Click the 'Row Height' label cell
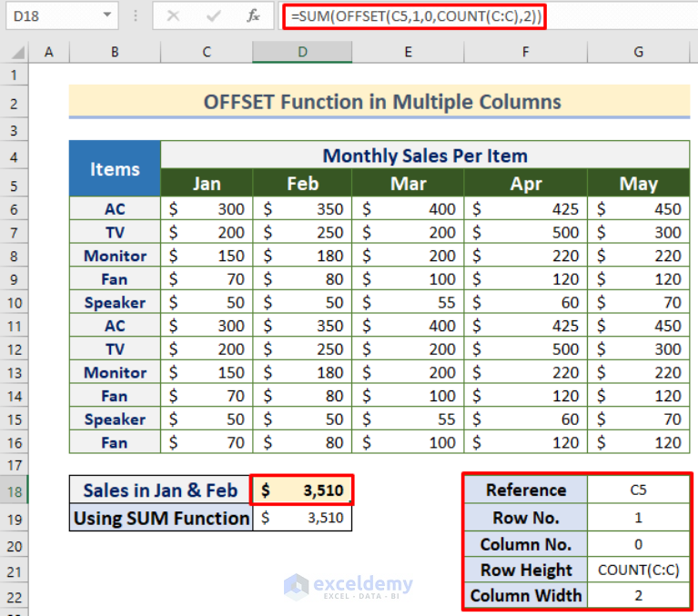The height and width of the screenshot is (616, 698). 526,570
